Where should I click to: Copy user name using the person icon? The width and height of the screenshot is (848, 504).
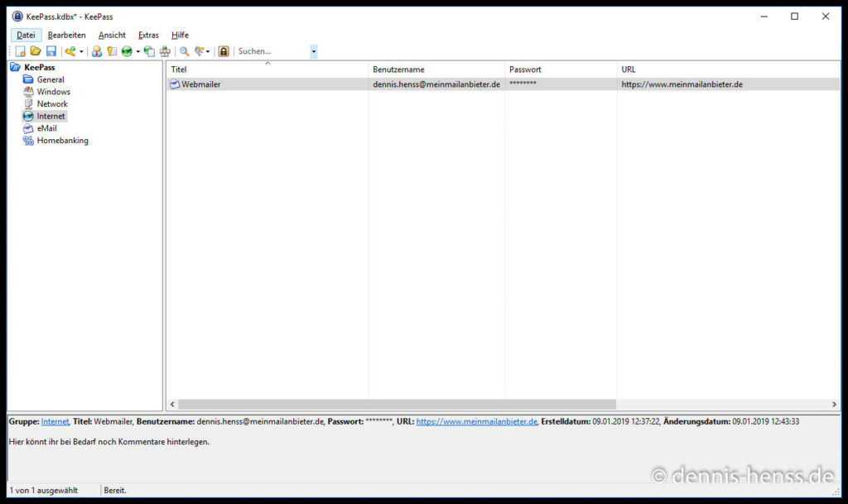97,51
